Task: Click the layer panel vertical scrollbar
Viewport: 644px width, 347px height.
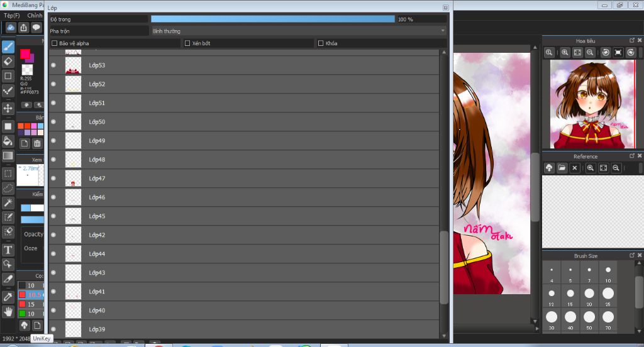Action: point(444,268)
